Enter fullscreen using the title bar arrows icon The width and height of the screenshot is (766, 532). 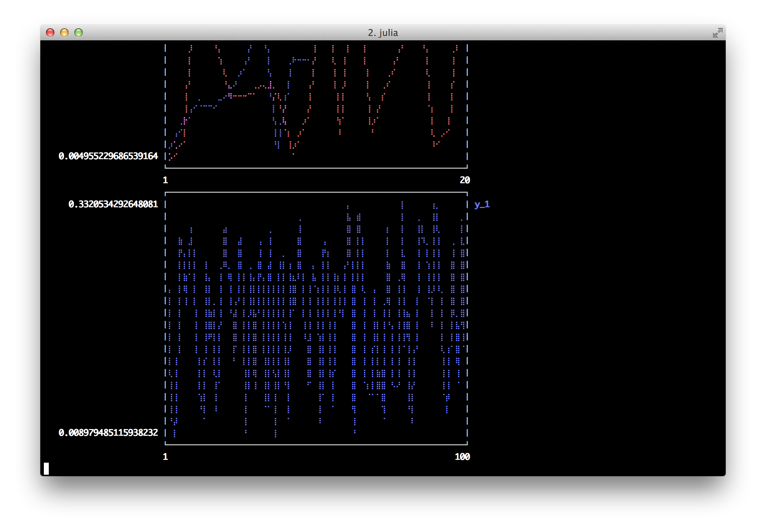pyautogui.click(x=717, y=33)
